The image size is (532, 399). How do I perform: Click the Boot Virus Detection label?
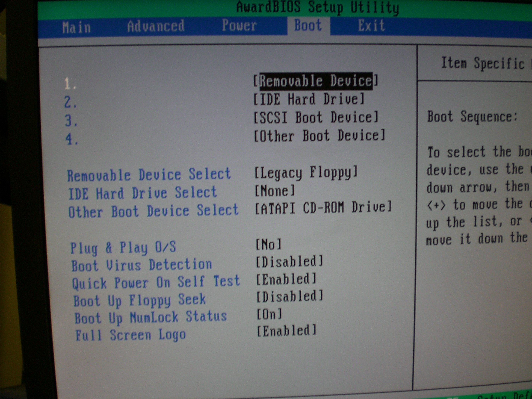[142, 265]
